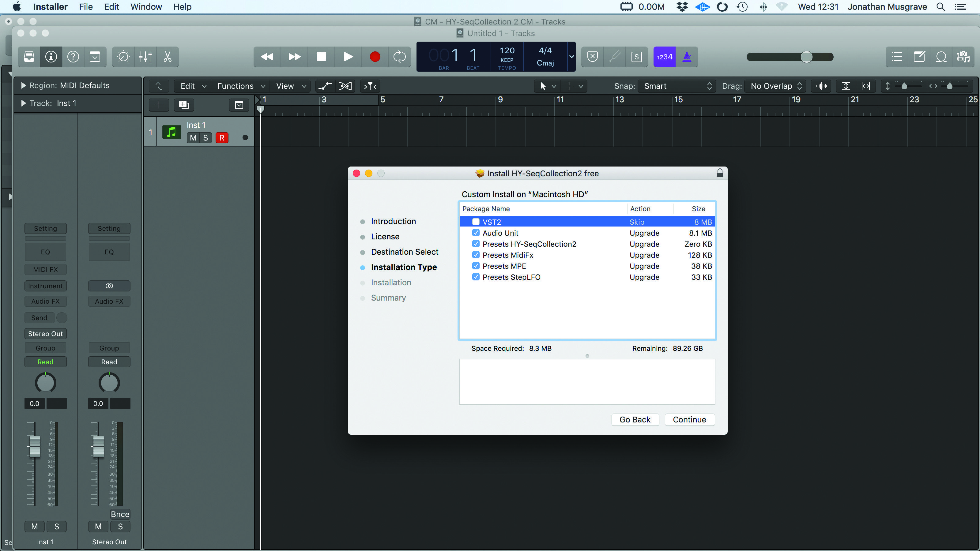The image size is (980, 551).
Task: Open the Installer application menu
Action: (50, 7)
